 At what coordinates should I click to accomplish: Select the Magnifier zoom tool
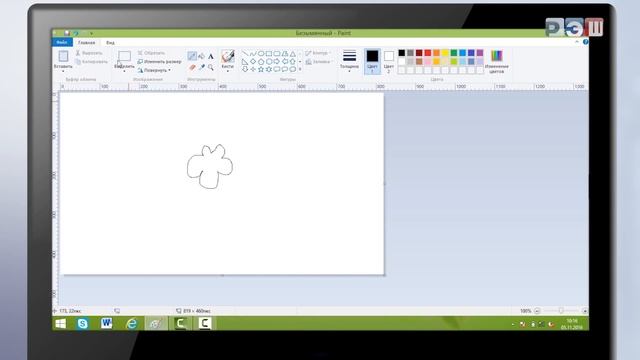[x=211, y=67]
